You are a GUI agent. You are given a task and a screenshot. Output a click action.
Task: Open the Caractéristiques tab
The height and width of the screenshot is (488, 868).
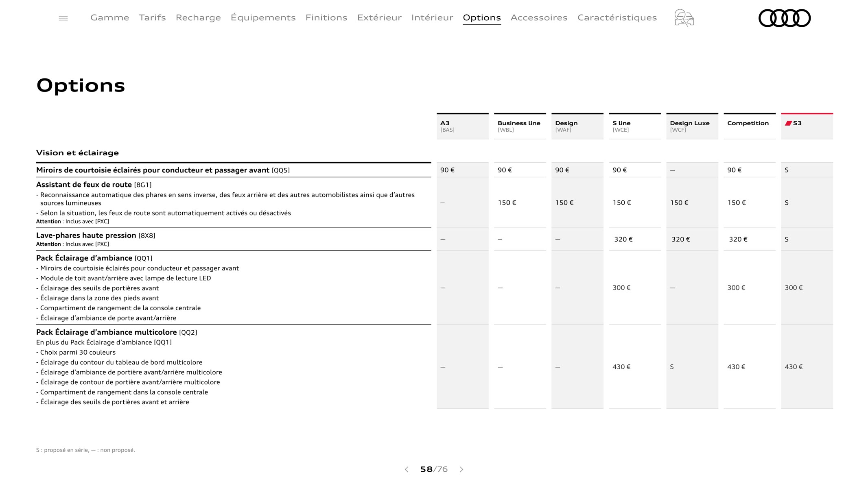tap(617, 17)
